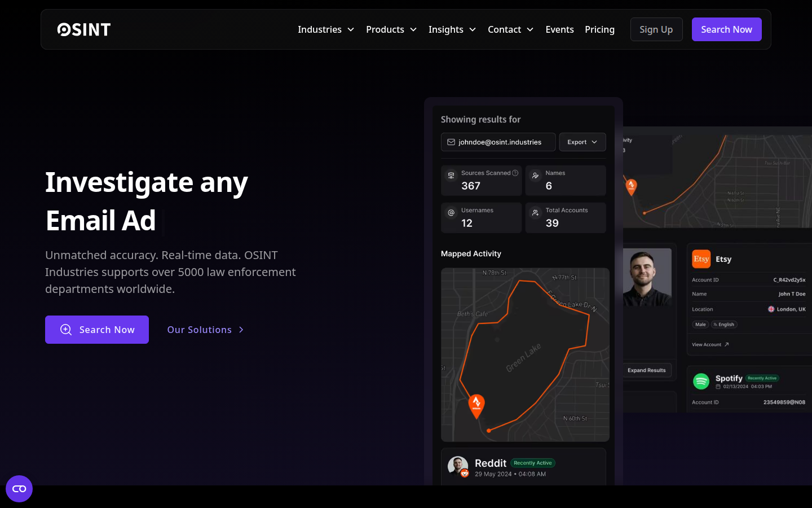Click the Sources Scanned help icon
Screen dimensions: 812x508
pos(515,173)
